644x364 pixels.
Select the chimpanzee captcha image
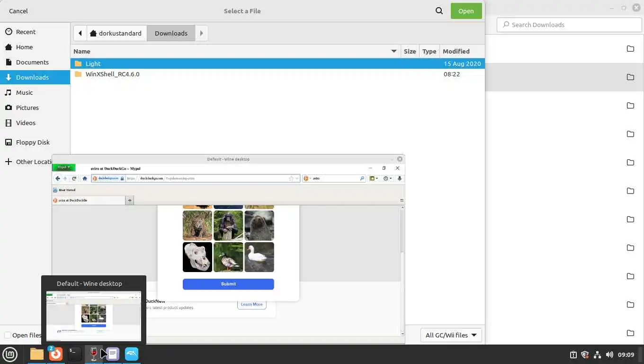tap(228, 226)
